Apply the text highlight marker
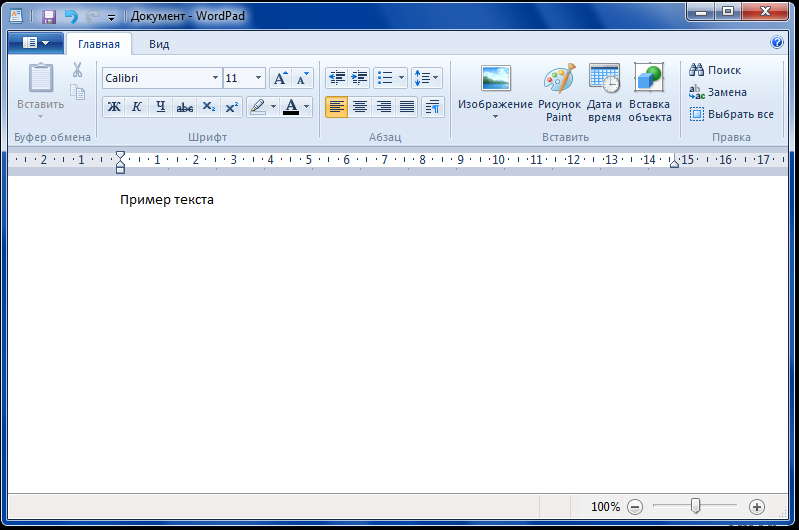The image size is (799, 530). 258,107
